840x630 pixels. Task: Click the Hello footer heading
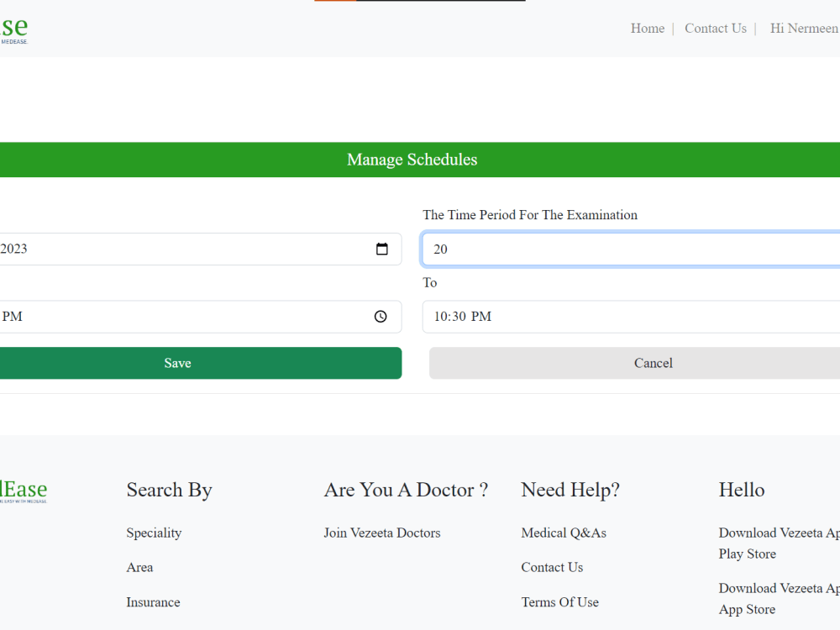click(742, 491)
